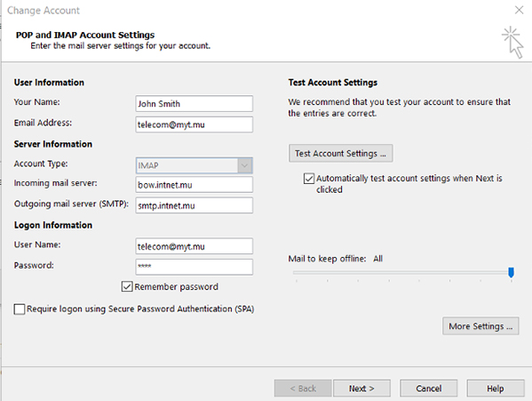This screenshot has width=532, height=401.
Task: Click the 'Mail to keep offline:' label
Action: (x=327, y=259)
